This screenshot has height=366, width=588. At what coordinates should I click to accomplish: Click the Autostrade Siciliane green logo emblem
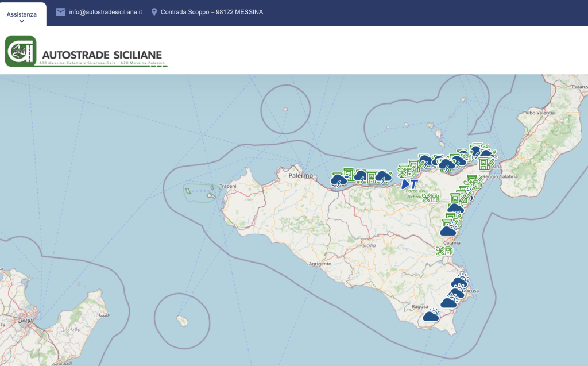point(21,51)
